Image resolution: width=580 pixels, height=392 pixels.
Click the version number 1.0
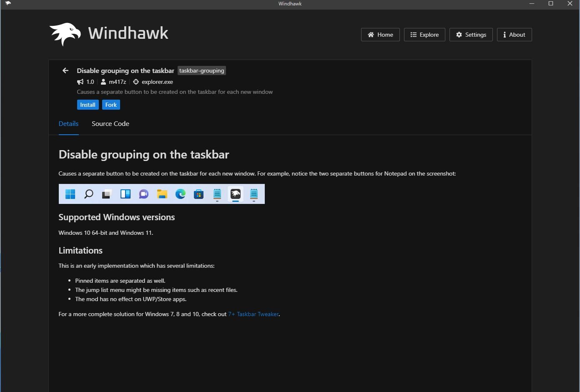coord(90,82)
